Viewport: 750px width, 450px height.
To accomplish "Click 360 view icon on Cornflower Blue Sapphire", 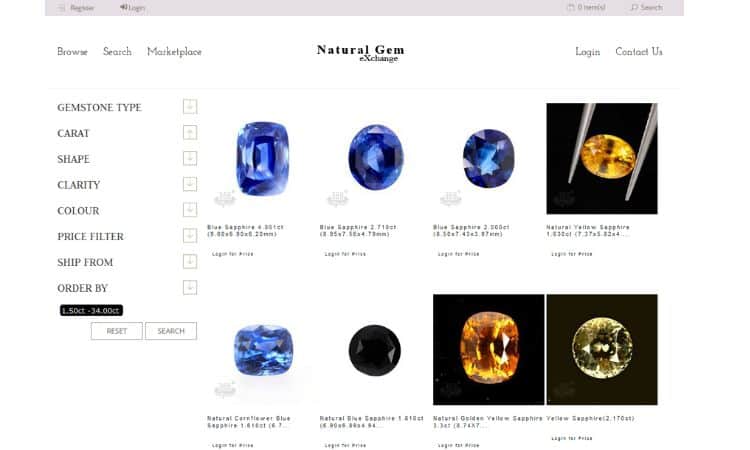I will (x=224, y=389).
